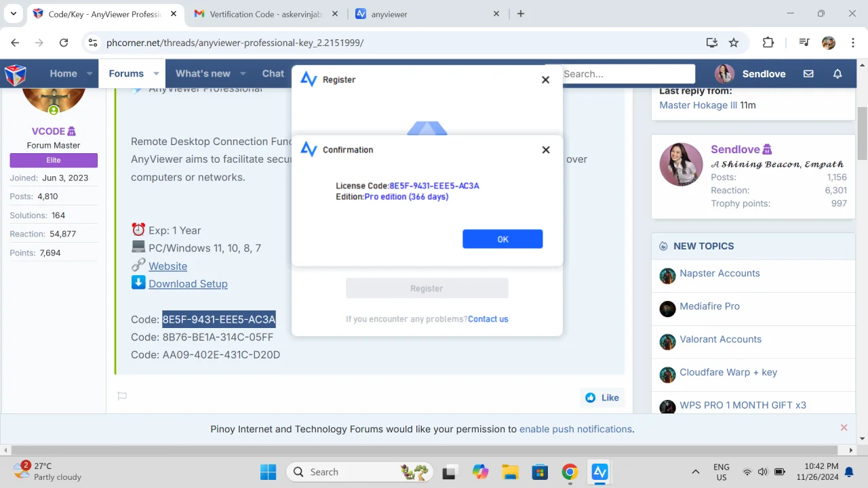Screen dimensions: 868x488
Task: Switch to the Gmail Verification Code tab
Action: tap(264, 14)
